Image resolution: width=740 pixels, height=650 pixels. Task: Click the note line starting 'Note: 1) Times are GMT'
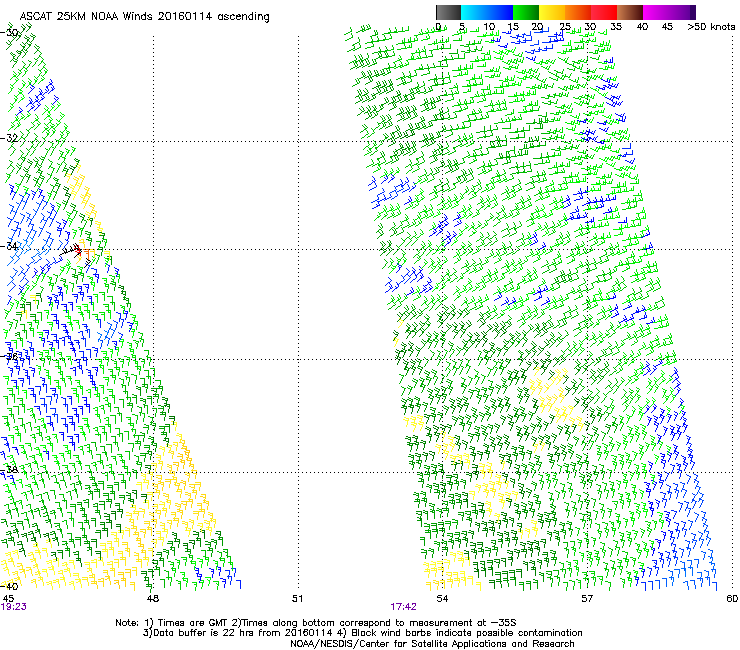316,623
